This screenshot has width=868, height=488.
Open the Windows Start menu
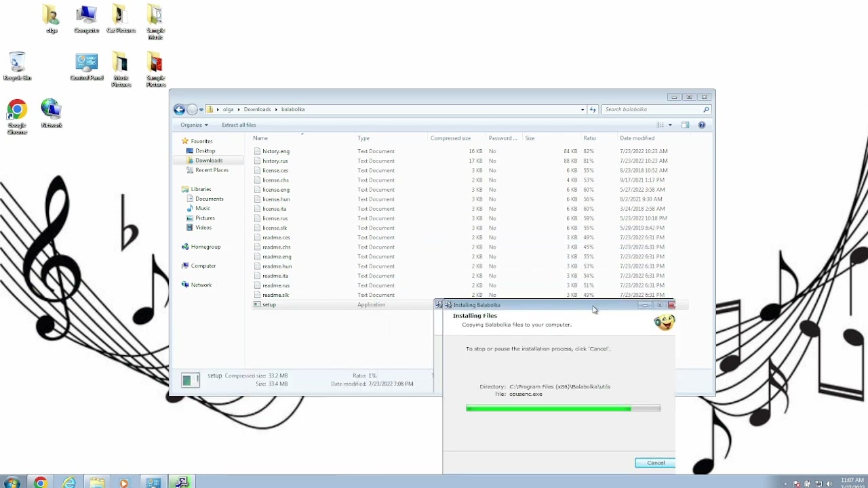(12, 483)
